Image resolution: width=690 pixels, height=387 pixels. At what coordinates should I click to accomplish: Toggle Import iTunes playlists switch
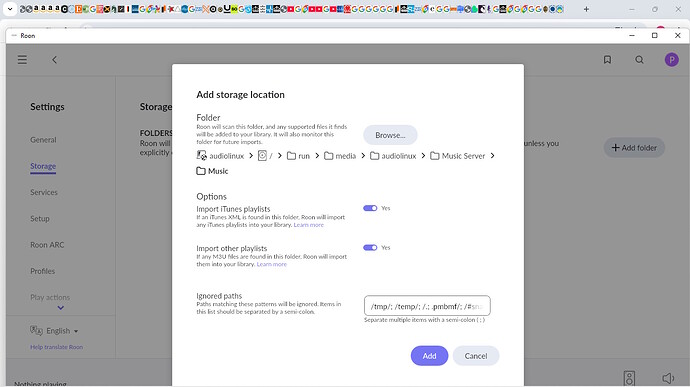click(x=370, y=208)
